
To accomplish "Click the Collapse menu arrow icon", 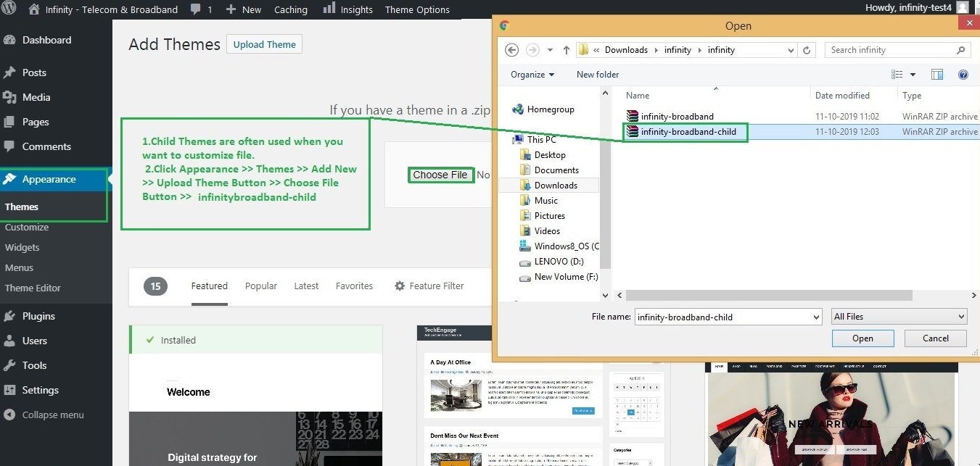I will pos(9,415).
